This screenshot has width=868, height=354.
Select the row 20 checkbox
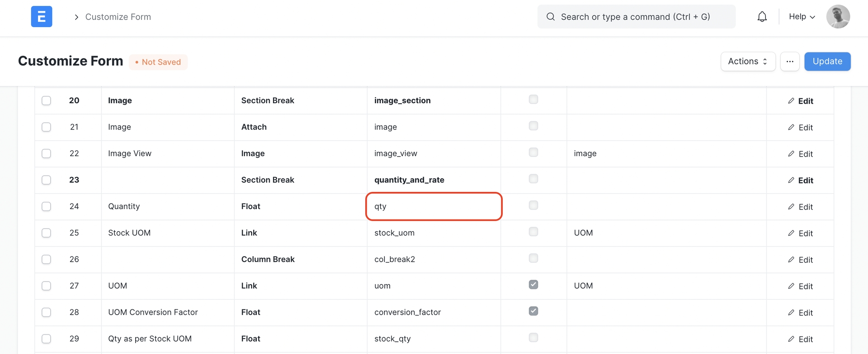coord(46,100)
